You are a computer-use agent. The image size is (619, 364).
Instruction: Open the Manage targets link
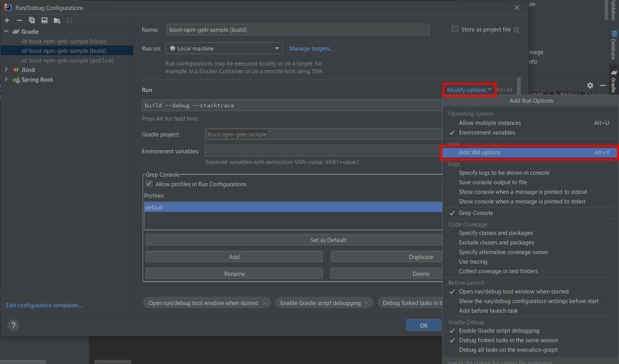[x=311, y=48]
